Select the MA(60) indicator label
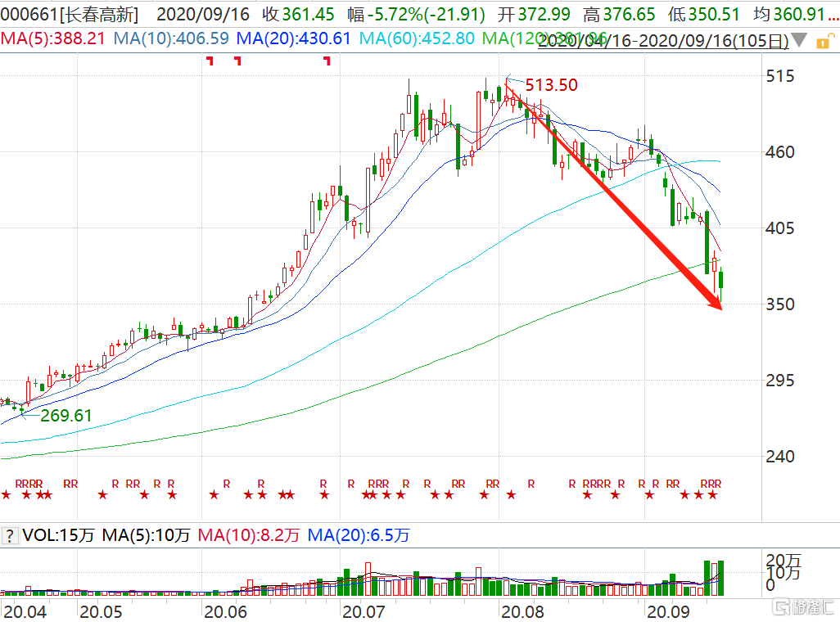The image size is (840, 622). 417,38
